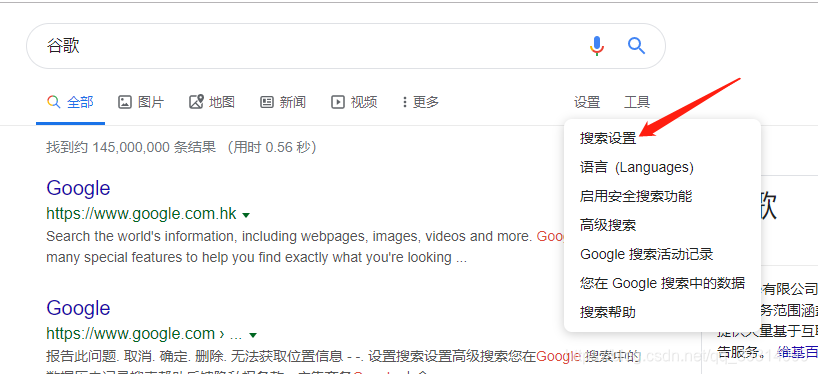Click the https://www.google.com.hk URL text
This screenshot has height=374, width=818.
141,214
